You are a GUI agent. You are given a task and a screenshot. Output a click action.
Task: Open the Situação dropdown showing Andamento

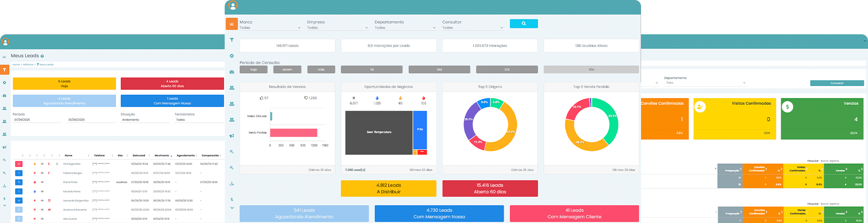coord(146,120)
